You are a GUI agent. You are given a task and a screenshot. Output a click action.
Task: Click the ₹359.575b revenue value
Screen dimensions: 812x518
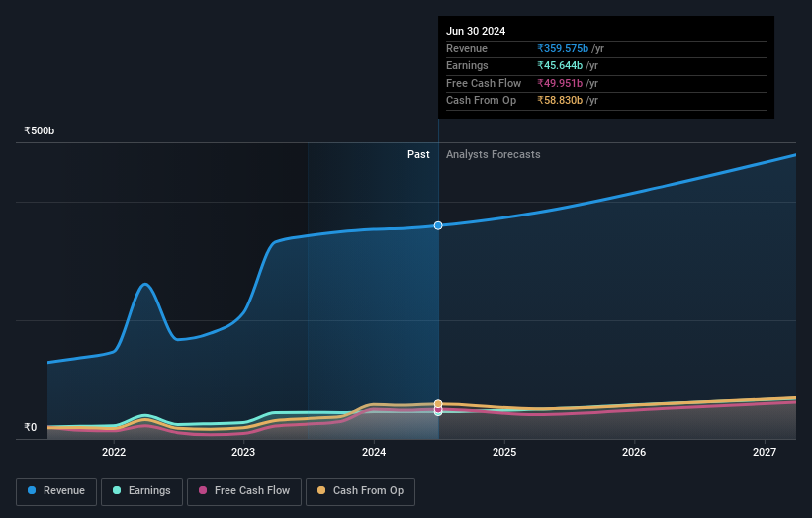[x=563, y=48]
